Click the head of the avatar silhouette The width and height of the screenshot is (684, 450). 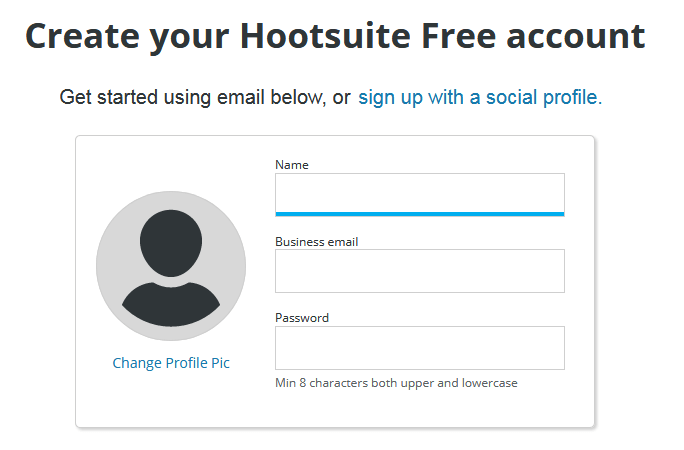171,244
